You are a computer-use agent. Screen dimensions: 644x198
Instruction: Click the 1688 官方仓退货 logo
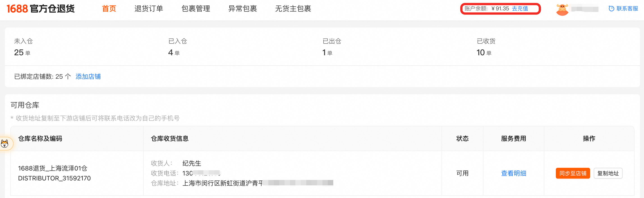[x=41, y=9]
